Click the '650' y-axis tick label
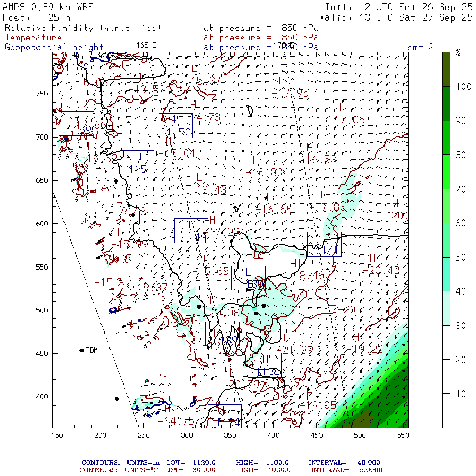The image size is (476, 476). 42,180
